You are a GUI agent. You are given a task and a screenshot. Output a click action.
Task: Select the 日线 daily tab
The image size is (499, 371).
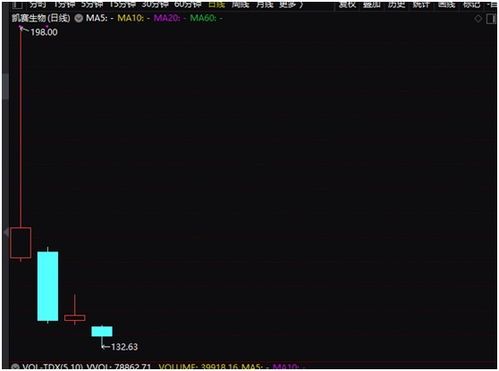[217, 5]
